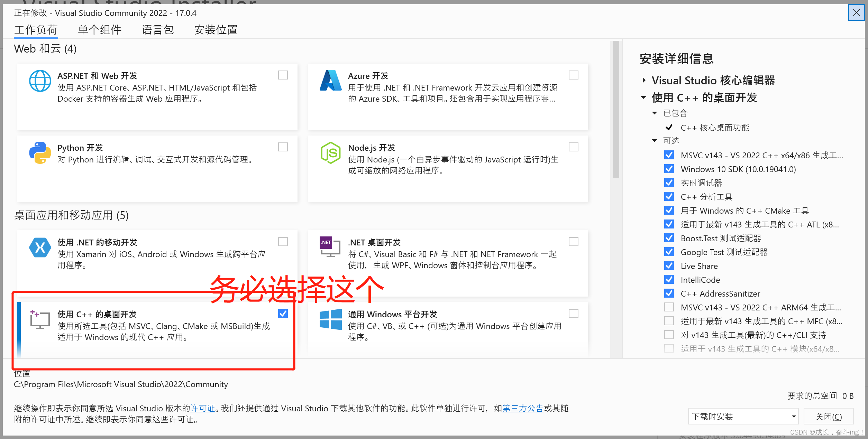Check C++ modules for v143 (x64/x86)

669,348
